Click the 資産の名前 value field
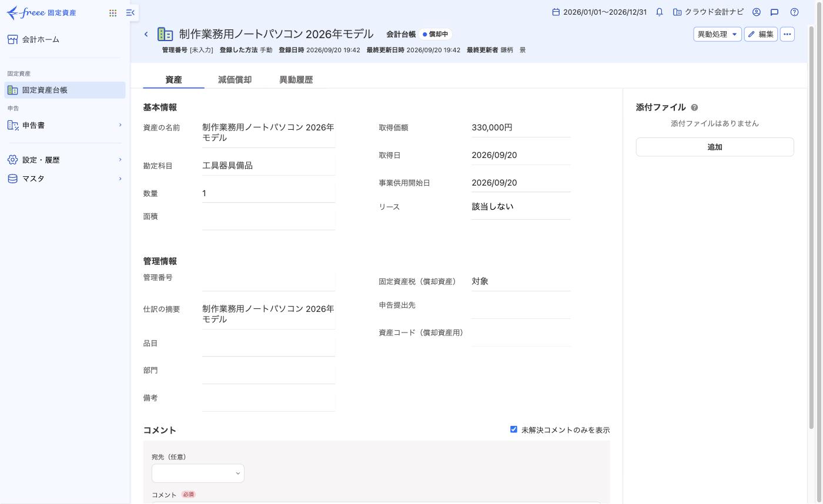The width and height of the screenshot is (823, 504). click(269, 133)
